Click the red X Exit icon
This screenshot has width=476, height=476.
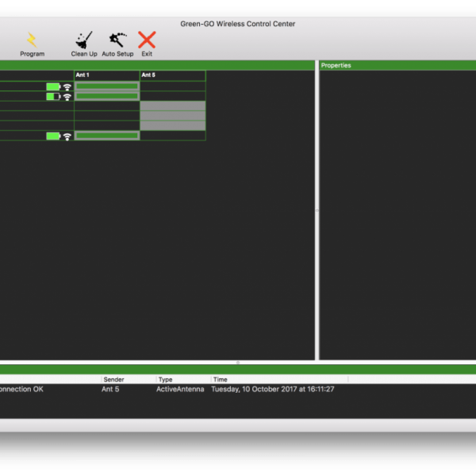coord(147,40)
